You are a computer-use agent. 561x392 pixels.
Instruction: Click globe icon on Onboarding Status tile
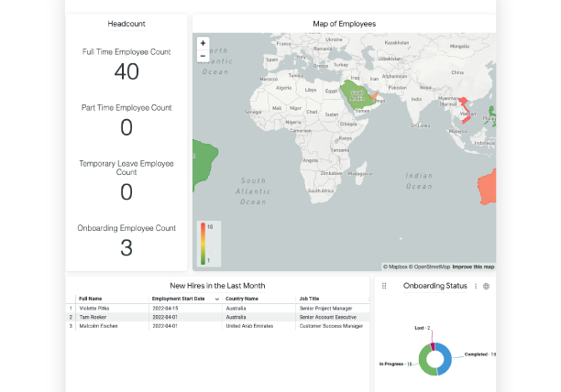point(486,287)
